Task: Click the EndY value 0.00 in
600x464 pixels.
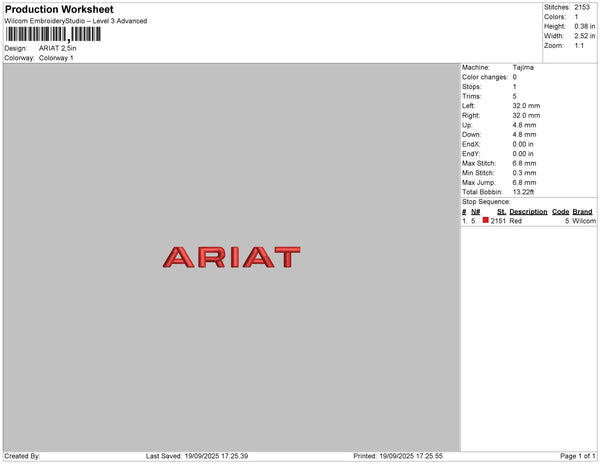Action: coord(523,154)
